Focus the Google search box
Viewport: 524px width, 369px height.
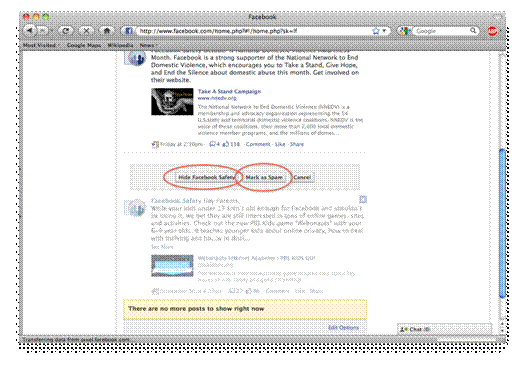[441, 31]
